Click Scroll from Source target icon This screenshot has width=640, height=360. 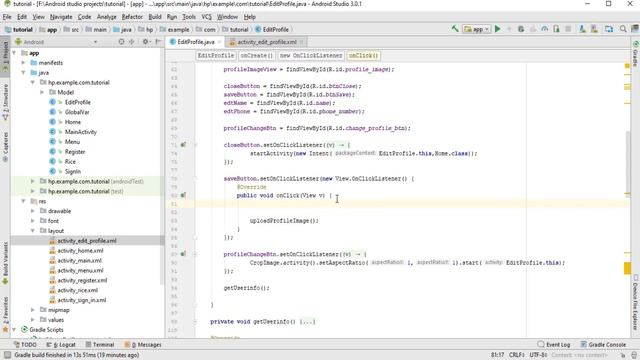click(121, 42)
